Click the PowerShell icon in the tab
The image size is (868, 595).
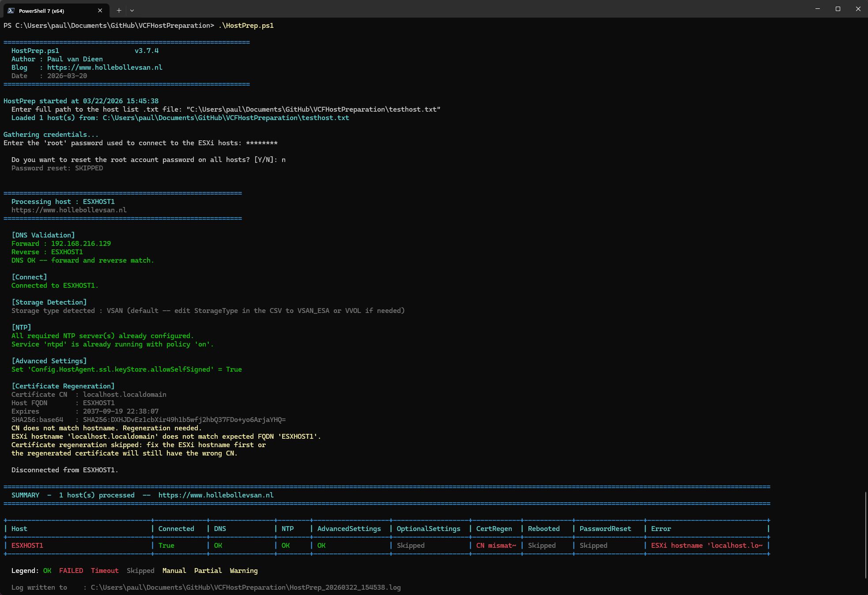pos(11,11)
